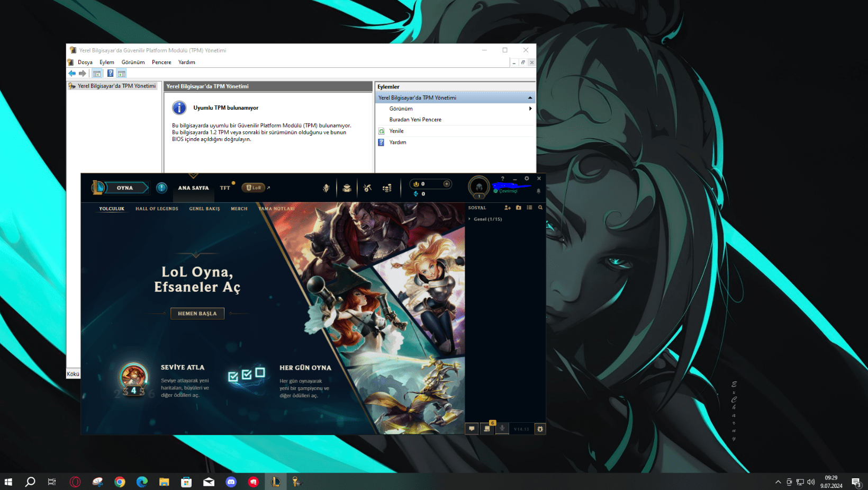This screenshot has width=868, height=490.
Task: Click the plus button to buy RP
Action: (447, 184)
